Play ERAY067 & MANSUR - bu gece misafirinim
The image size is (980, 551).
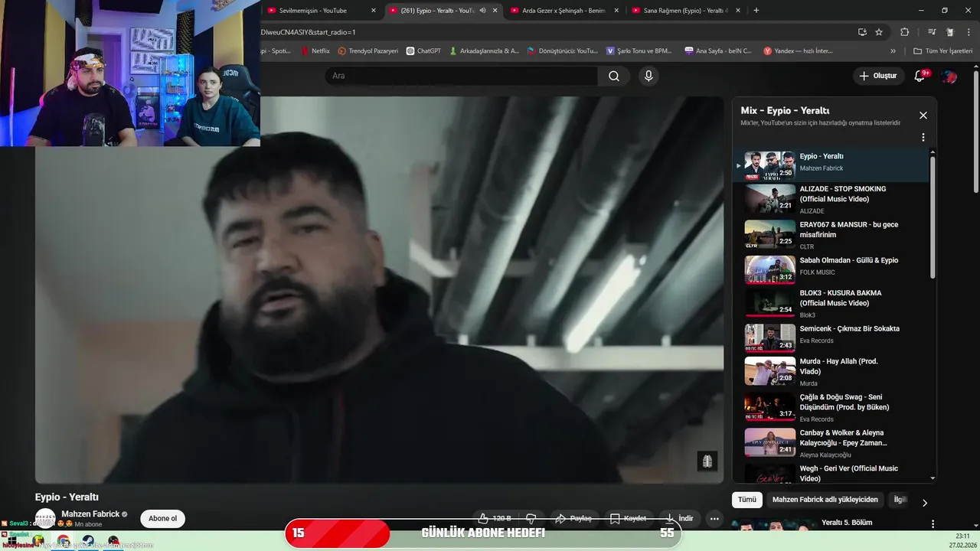[830, 235]
